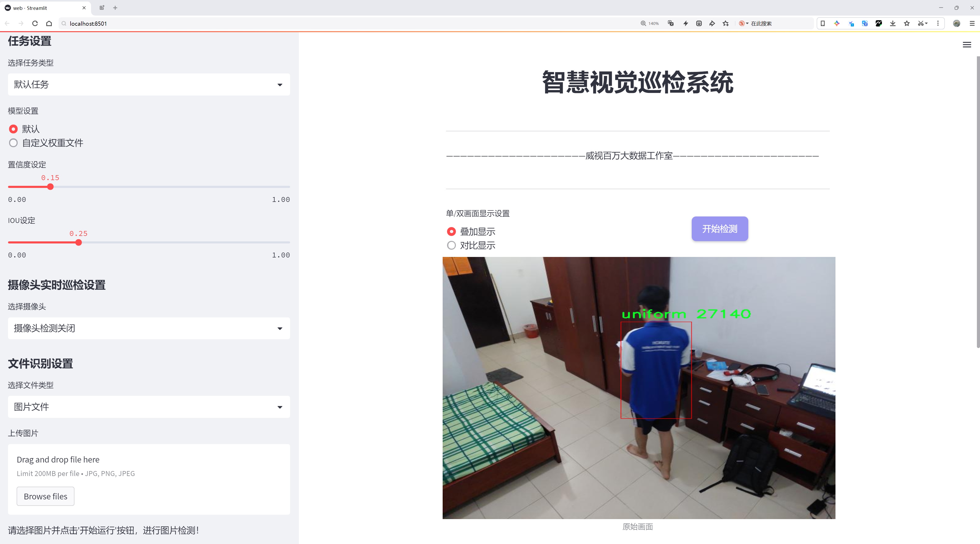Image resolution: width=980 pixels, height=544 pixels.
Task: Click the smiley face icon in address bar
Action: [699, 24]
